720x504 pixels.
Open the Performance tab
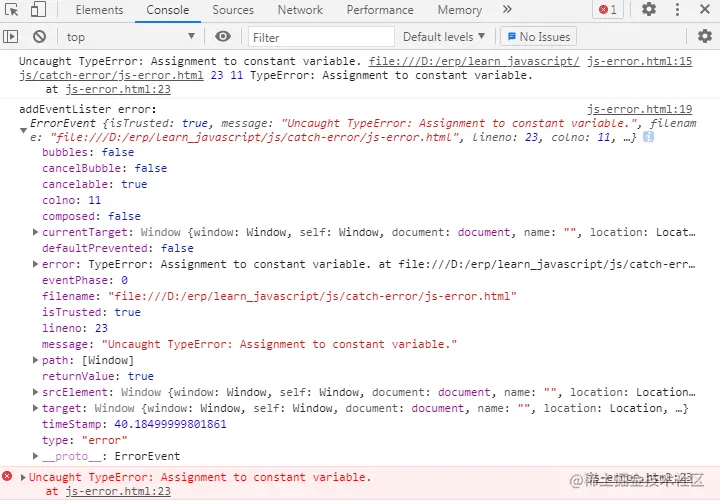pyautogui.click(x=380, y=10)
